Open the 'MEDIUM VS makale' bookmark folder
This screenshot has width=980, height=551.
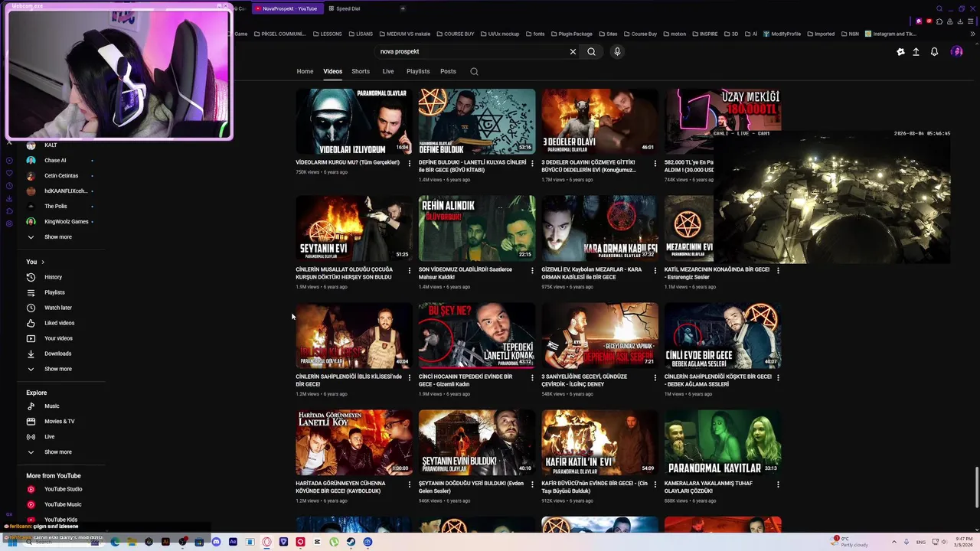[403, 34]
